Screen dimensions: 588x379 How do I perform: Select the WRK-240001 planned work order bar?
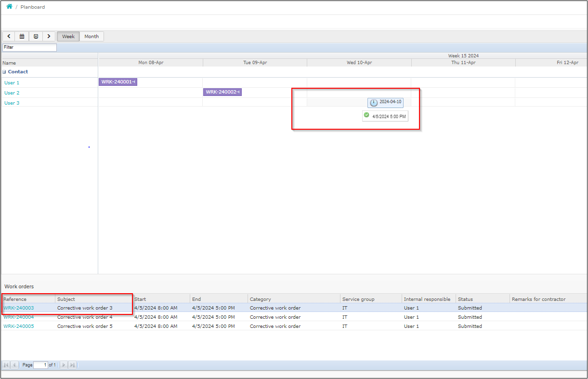coord(118,82)
